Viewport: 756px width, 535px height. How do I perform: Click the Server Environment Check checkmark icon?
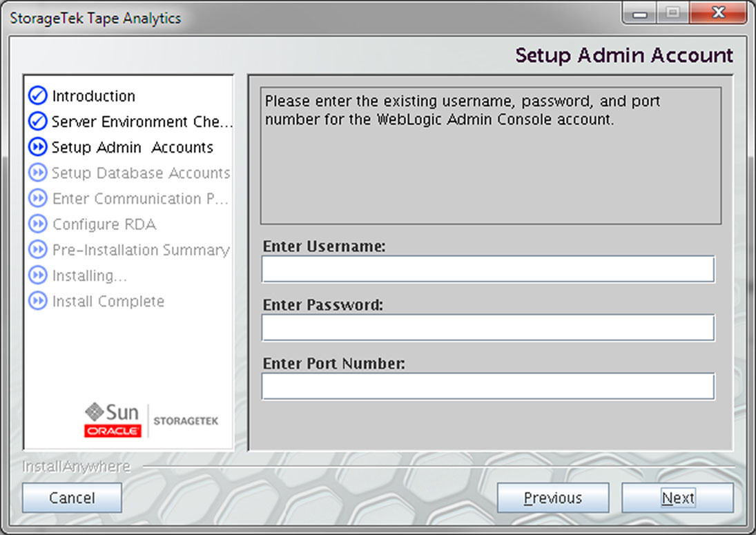click(x=37, y=121)
